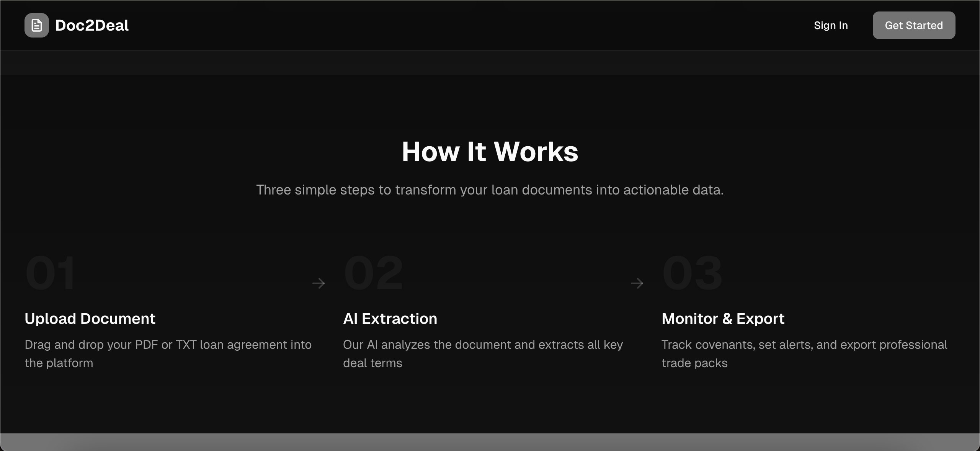Select the Upload Document step title
Viewport: 980px width, 451px height.
90,319
